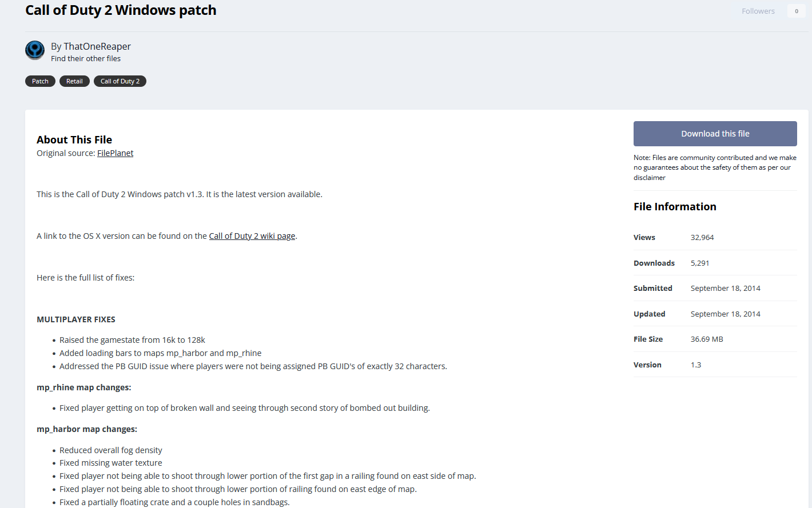Click the Submitted date value
This screenshot has width=812, height=508.
coord(725,289)
